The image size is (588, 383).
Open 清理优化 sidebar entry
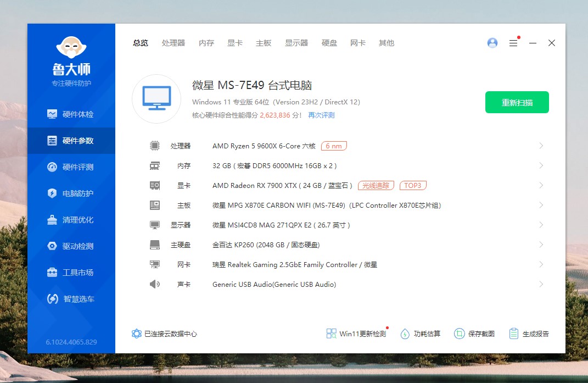71,220
